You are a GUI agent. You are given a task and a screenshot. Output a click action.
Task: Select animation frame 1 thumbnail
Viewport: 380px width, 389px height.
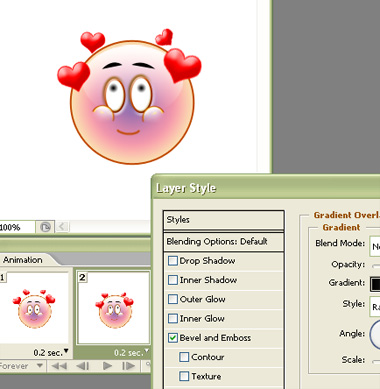coord(35,307)
